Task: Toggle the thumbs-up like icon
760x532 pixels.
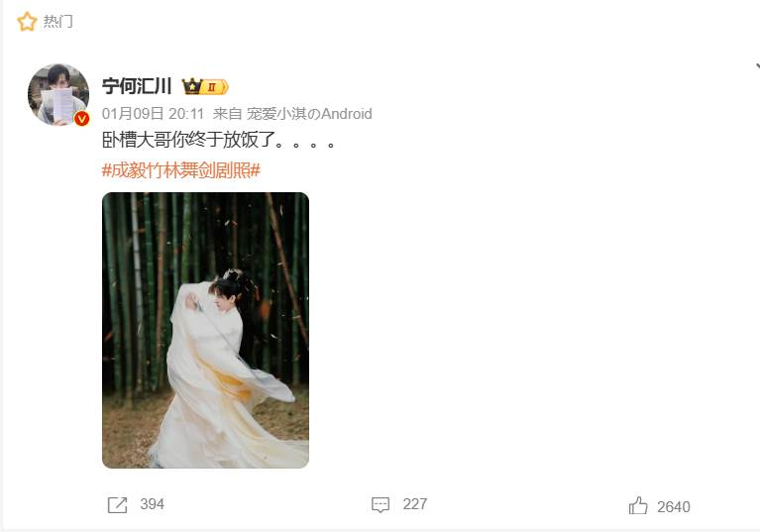Action: pyautogui.click(x=638, y=506)
